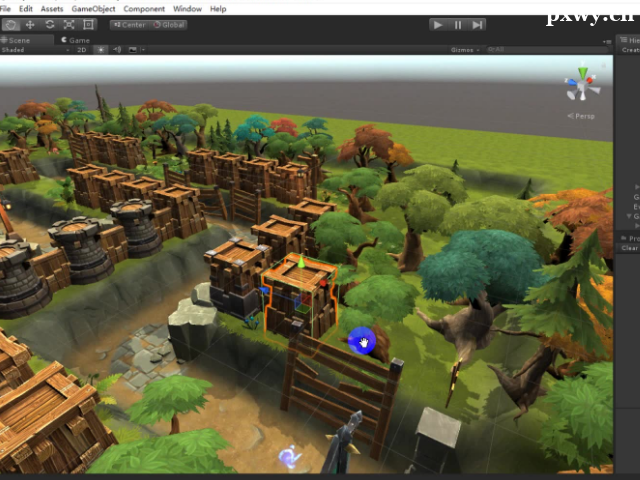Select the Rect Transform tool

point(89,24)
